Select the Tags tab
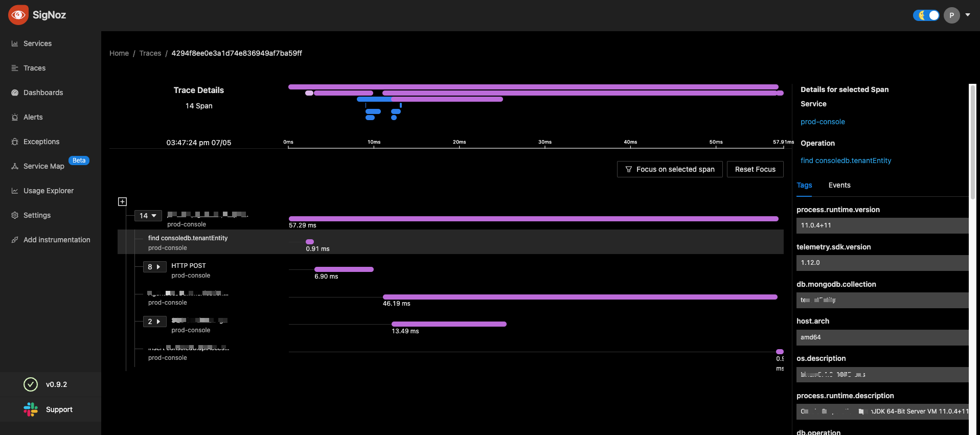 point(804,185)
